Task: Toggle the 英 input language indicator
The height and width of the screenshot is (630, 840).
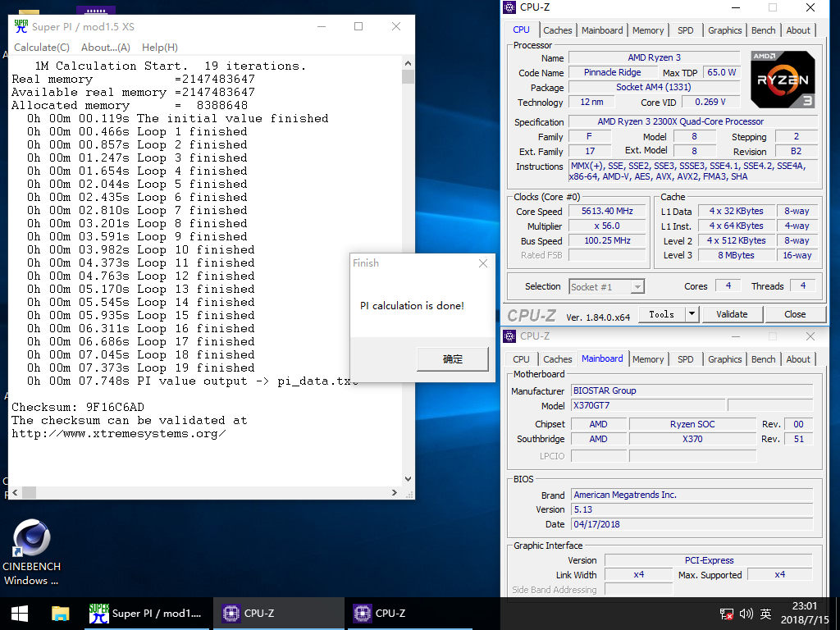Action: tap(766, 614)
